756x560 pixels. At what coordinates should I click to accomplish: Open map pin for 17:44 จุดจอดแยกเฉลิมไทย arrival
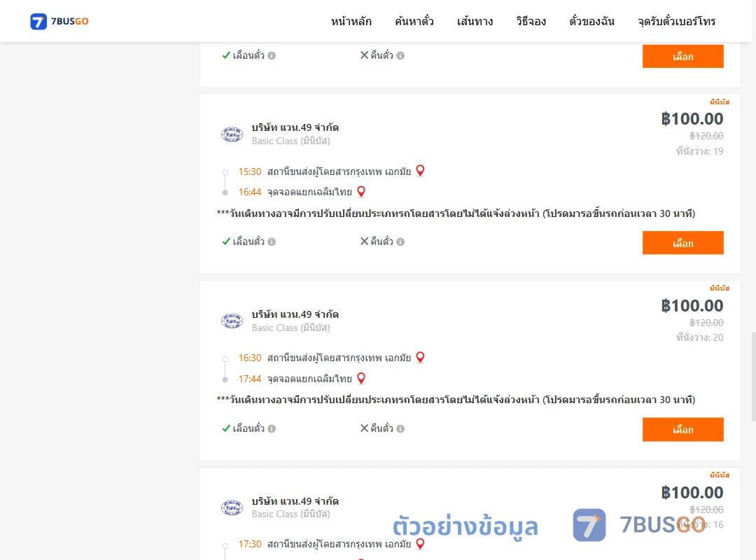(361, 378)
